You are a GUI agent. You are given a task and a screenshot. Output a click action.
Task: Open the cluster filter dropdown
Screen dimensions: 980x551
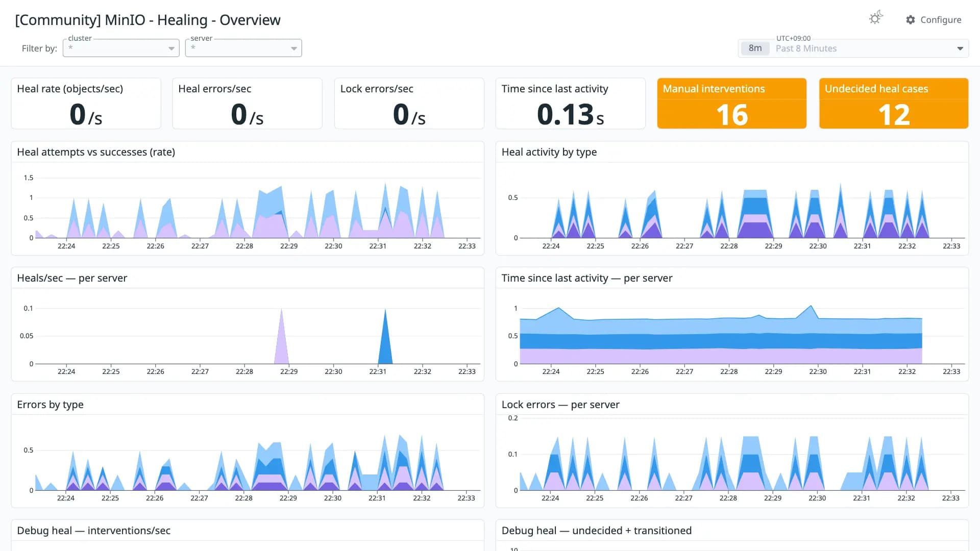pyautogui.click(x=121, y=48)
